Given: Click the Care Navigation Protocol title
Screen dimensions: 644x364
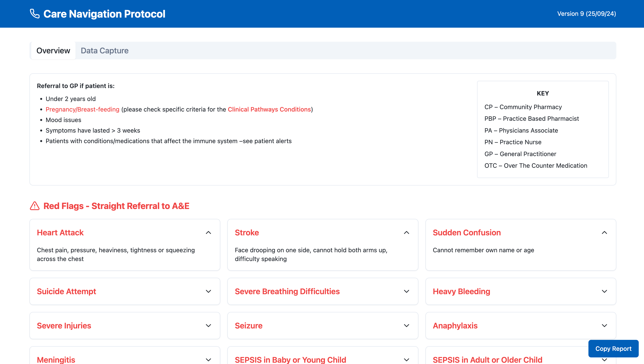Looking at the screenshot, I should coord(104,14).
